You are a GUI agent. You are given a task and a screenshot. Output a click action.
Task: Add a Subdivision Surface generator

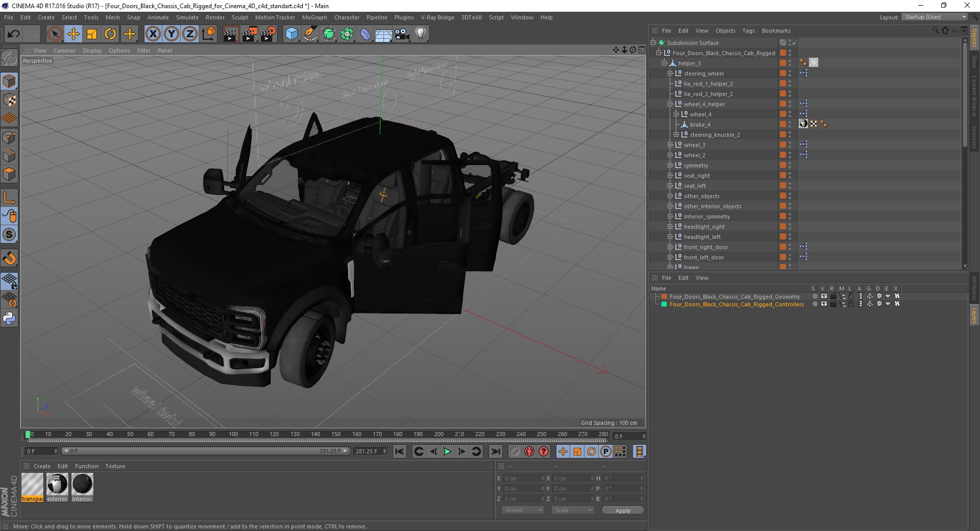pos(329,34)
